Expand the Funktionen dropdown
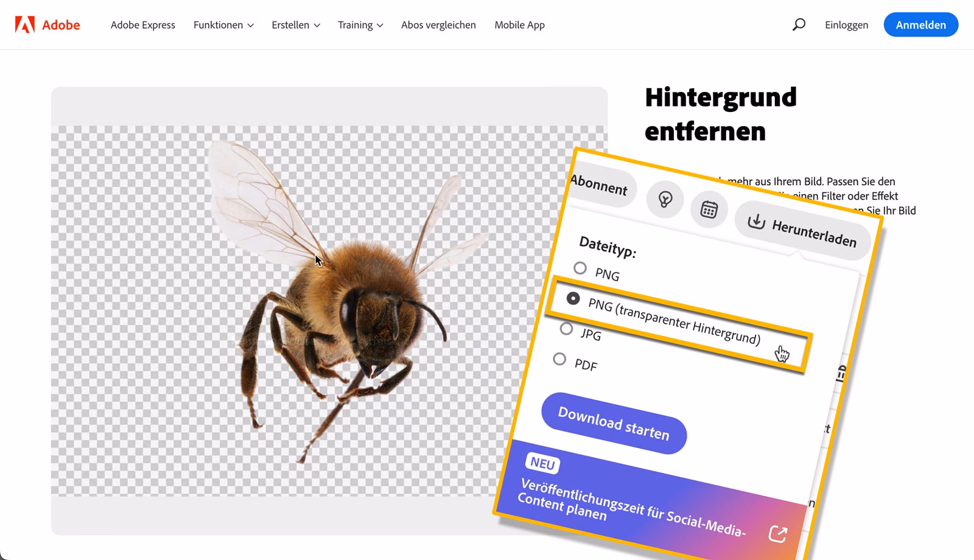This screenshot has height=560, width=974. pyautogui.click(x=223, y=25)
